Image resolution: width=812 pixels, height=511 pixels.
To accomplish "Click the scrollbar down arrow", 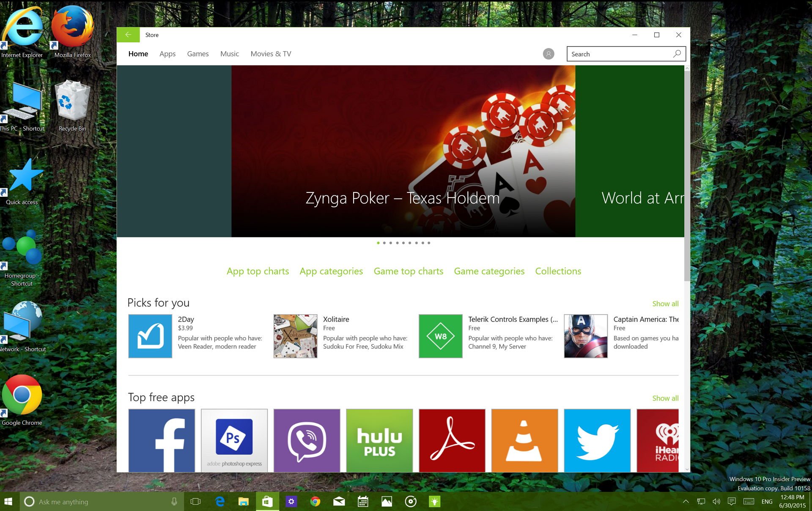I will click(687, 469).
